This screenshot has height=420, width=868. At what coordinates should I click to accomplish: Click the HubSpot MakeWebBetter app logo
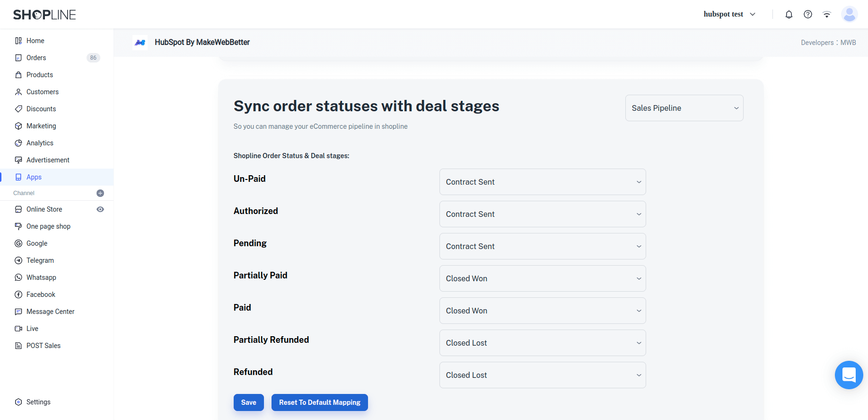[140, 43]
